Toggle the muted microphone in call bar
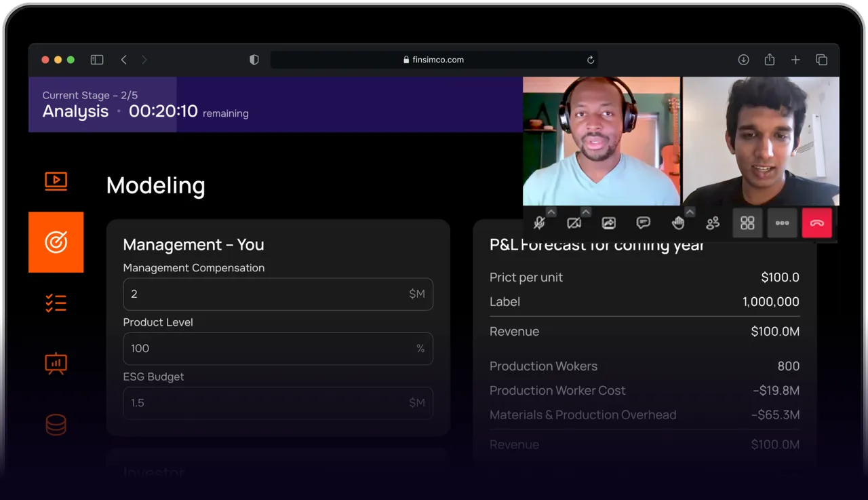The height and width of the screenshot is (500, 868). tap(540, 223)
